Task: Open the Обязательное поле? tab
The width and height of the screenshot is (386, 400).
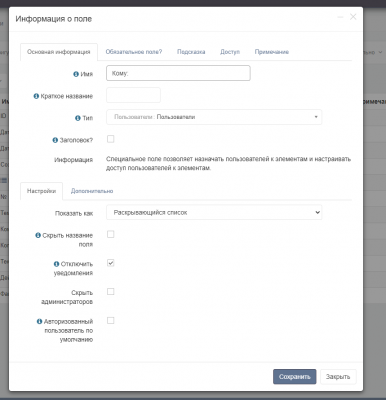Action: (x=134, y=52)
